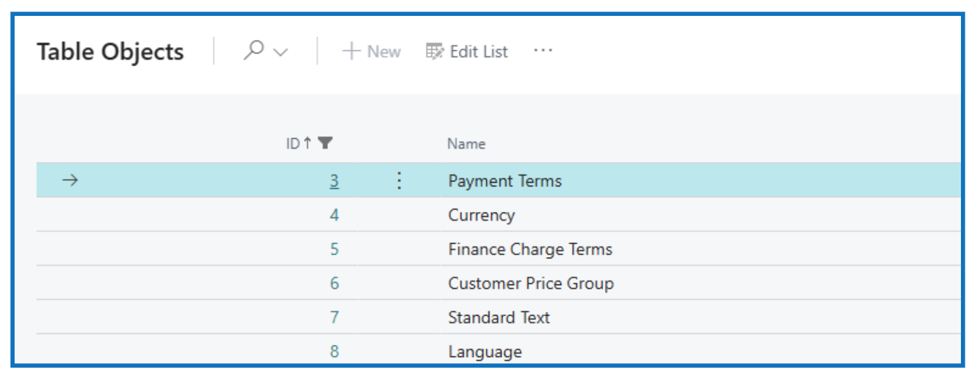Viewport: 980px width, 378px height.
Task: Select the Standard Text name cell
Action: [x=499, y=318]
